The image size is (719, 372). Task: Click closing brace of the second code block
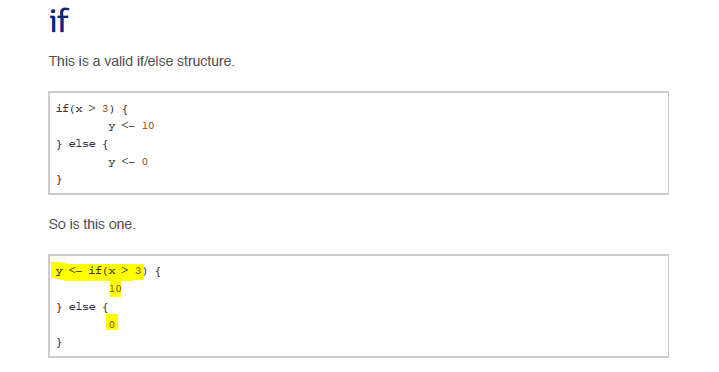59,342
